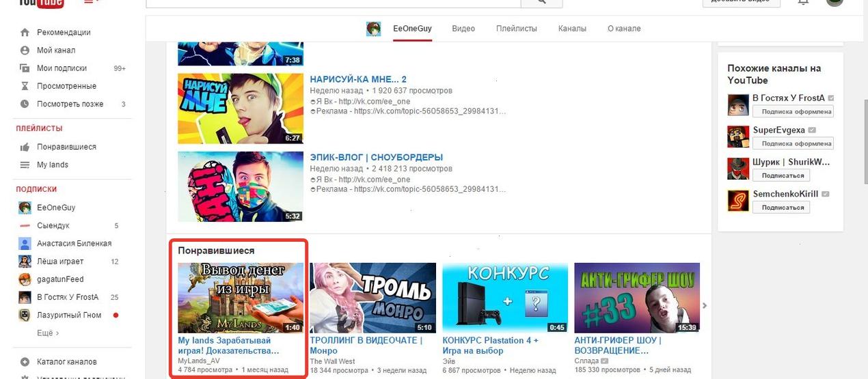The height and width of the screenshot is (379, 868).
Task: Open gagatunFeed subscription avatar
Action: coord(25,279)
